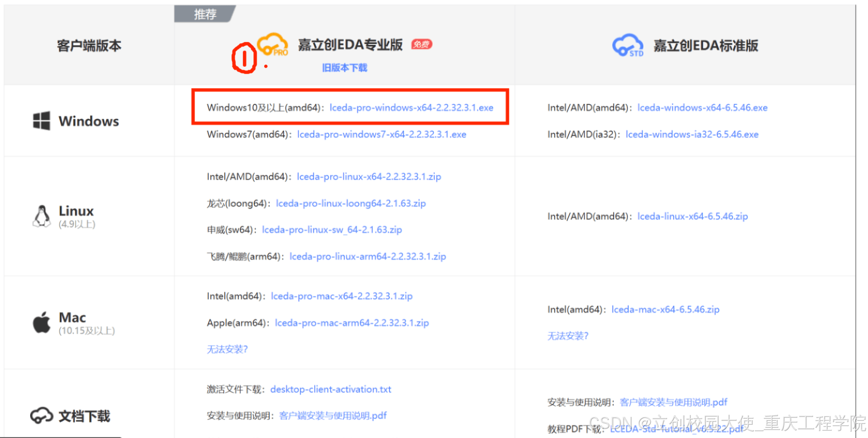Click the (10.15及以上) Mac version note
The height and width of the screenshot is (438, 868).
pos(87,331)
